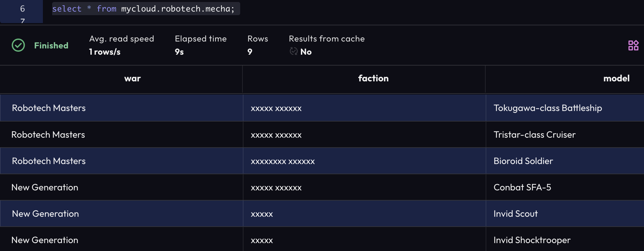Click the Elapsed time 9s value
This screenshot has width=644, height=251.
[179, 52]
